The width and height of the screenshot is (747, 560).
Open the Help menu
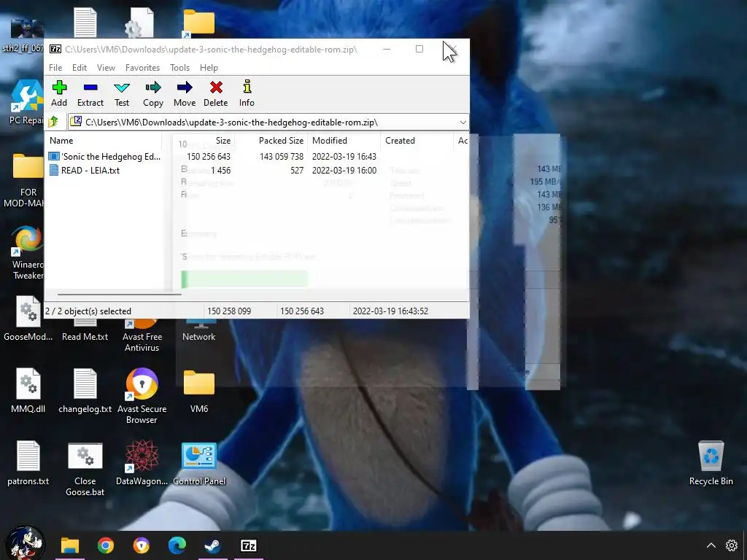click(209, 68)
